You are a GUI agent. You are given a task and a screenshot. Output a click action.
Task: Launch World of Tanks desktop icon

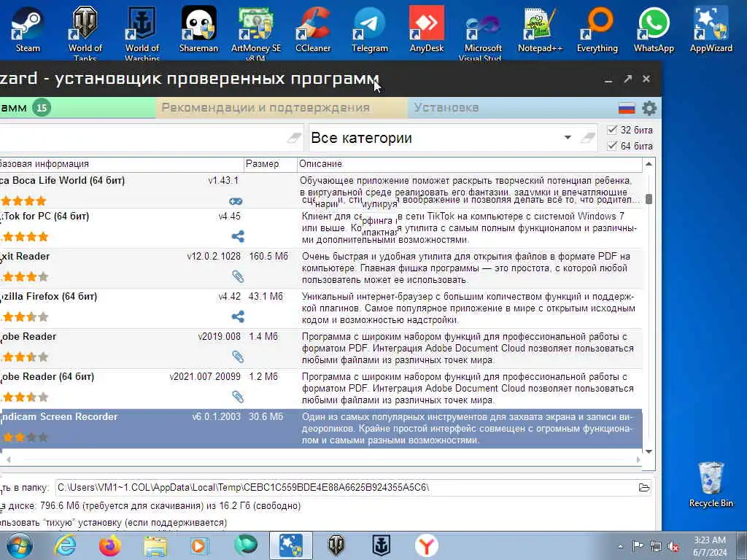[x=85, y=32]
